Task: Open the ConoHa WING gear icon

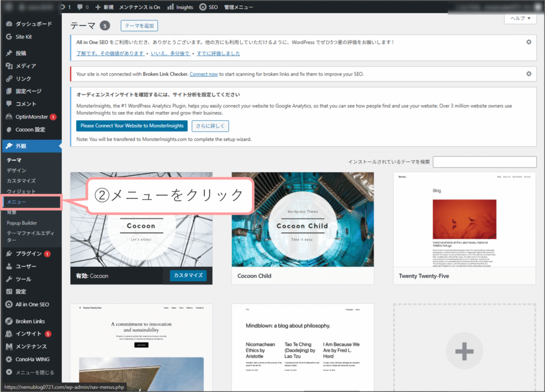Action: click(9, 359)
